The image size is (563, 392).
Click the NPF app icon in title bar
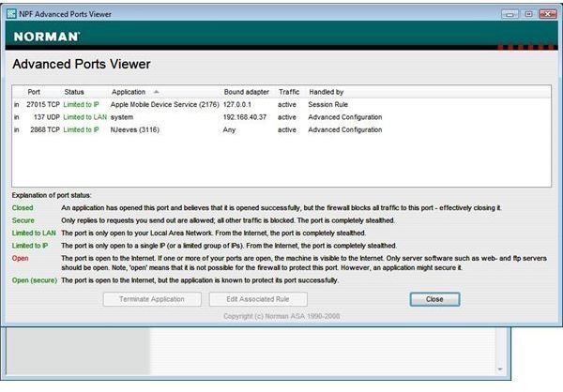point(11,14)
